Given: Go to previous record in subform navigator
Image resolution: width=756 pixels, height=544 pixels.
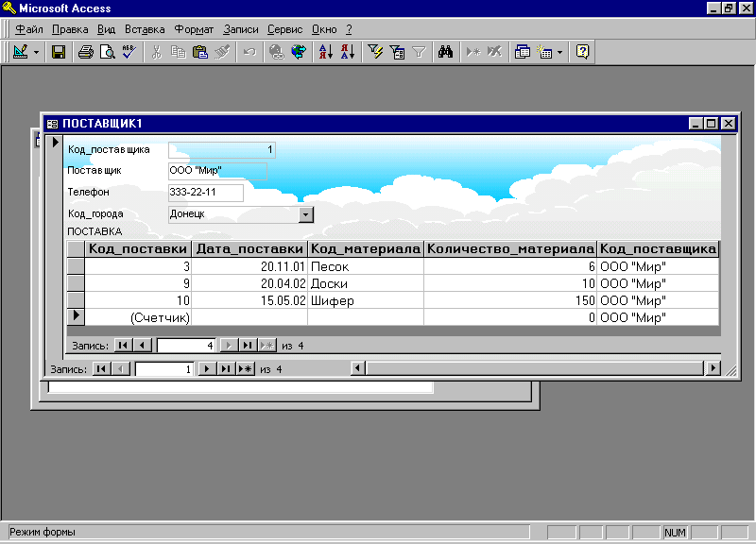Looking at the screenshot, I should click(x=143, y=345).
